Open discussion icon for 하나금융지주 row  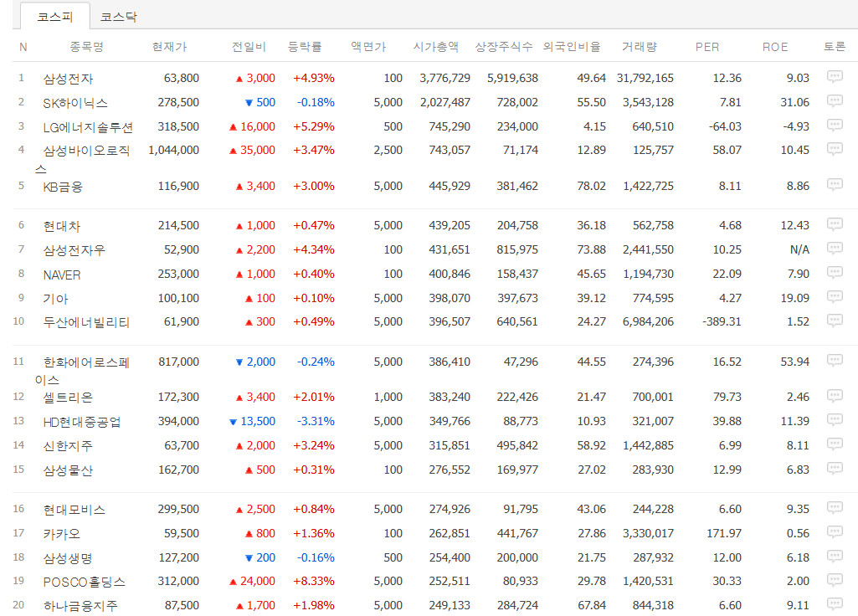[835, 604]
